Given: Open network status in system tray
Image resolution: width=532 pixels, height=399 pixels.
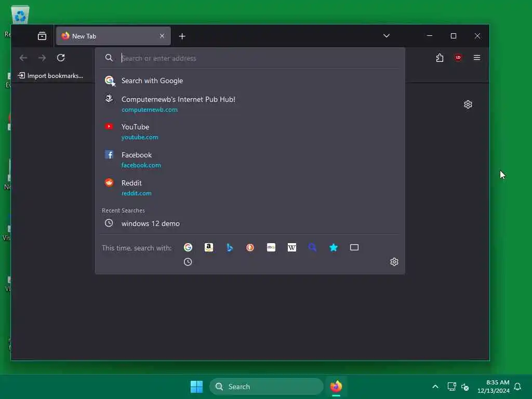Looking at the screenshot, I should tap(451, 387).
